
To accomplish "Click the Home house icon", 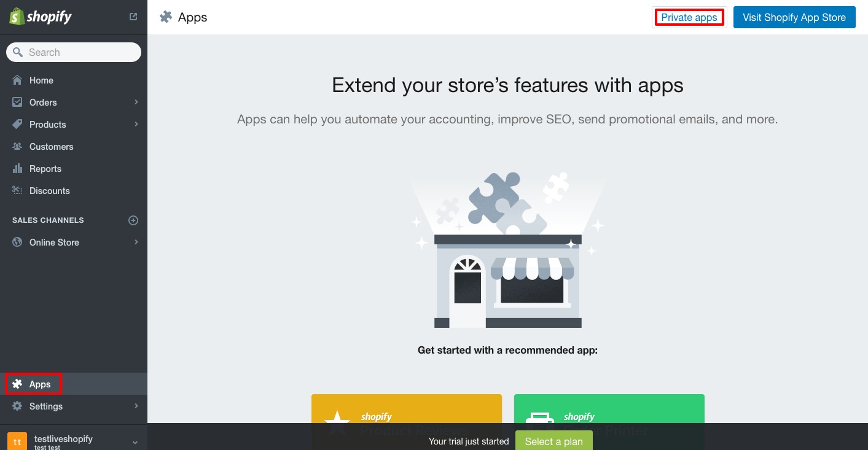I will [17, 80].
